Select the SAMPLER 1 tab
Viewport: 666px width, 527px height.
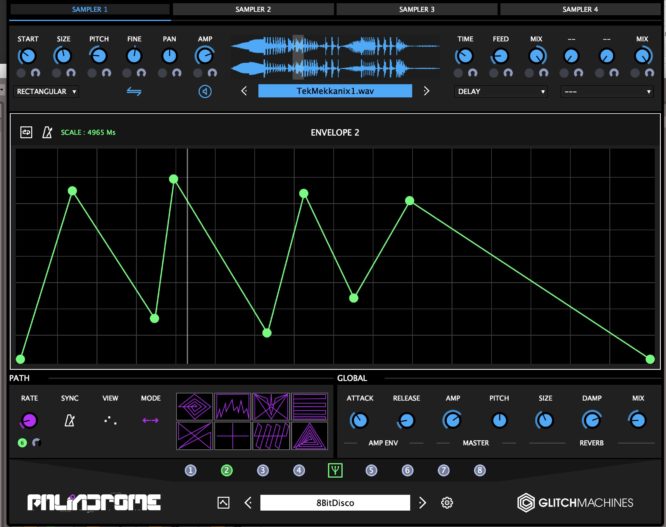pyautogui.click(x=90, y=9)
